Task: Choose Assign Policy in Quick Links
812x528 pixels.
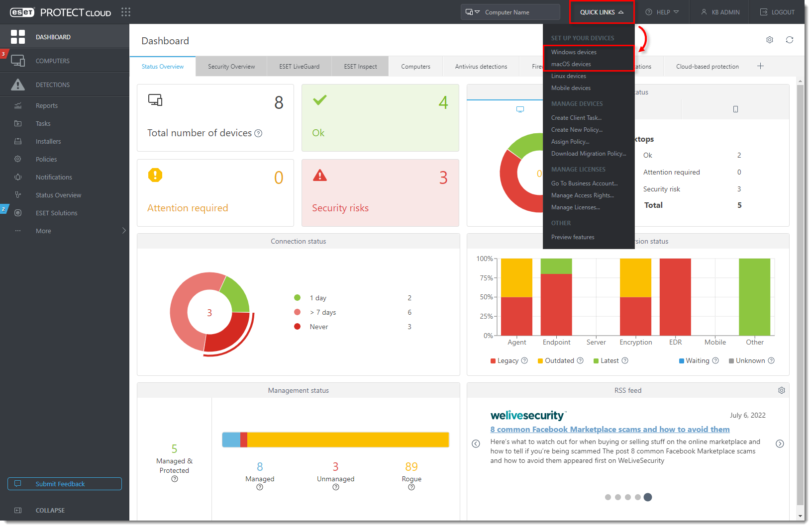Action: point(570,142)
